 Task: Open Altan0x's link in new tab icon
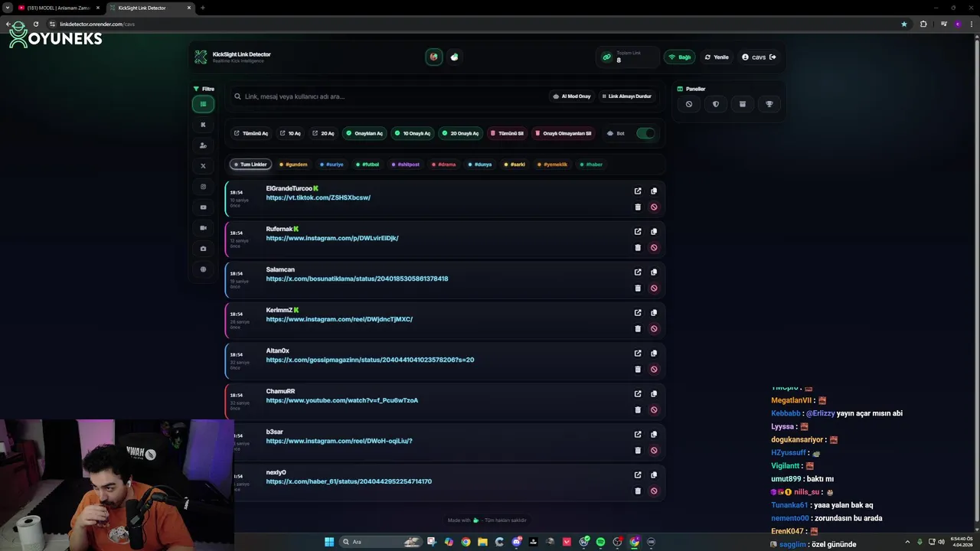tap(638, 354)
